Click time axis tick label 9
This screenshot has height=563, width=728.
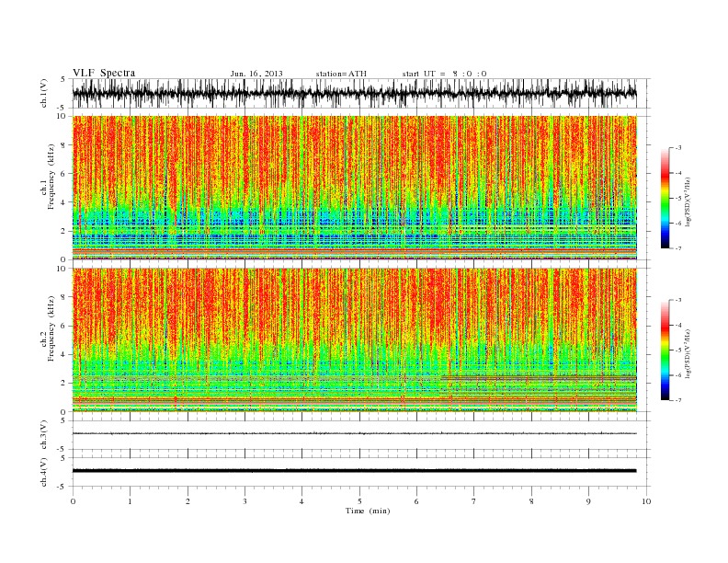click(x=588, y=501)
